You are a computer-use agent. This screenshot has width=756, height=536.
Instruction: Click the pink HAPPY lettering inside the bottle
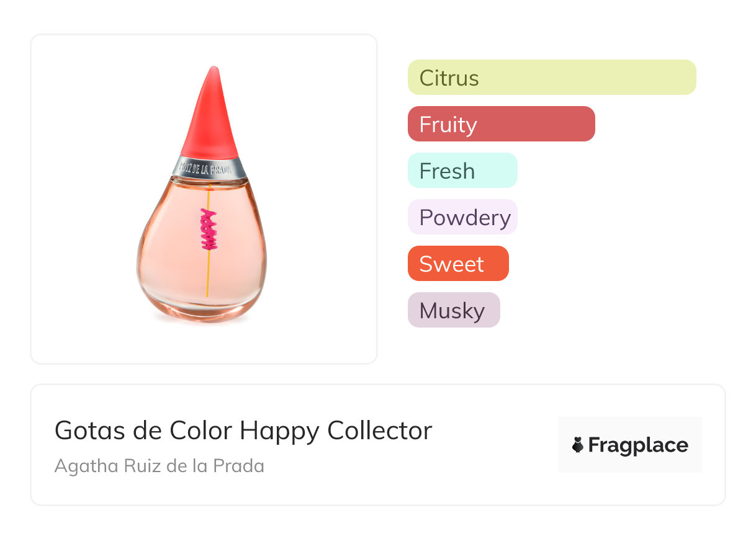point(209,229)
